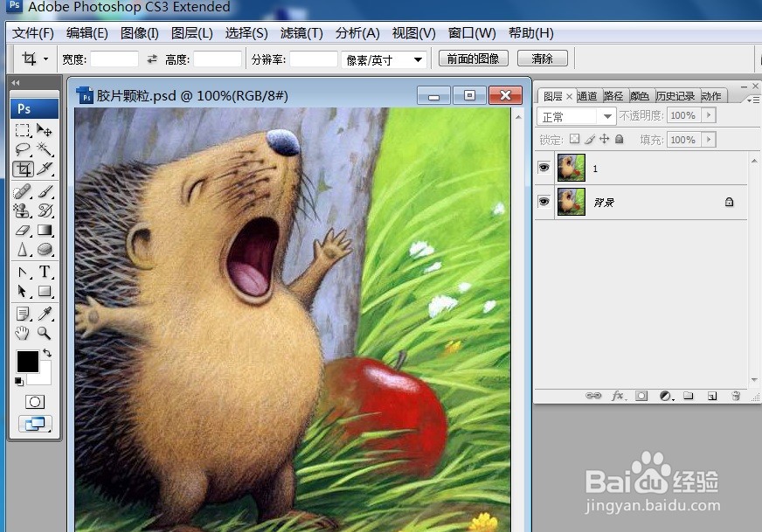
Task: Click the 清除 button
Action: pos(543,59)
